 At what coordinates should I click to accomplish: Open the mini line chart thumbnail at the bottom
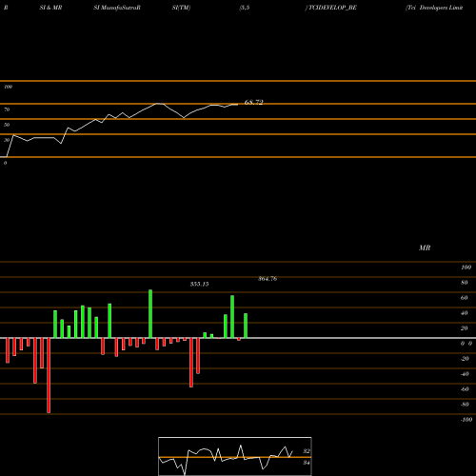235,456
